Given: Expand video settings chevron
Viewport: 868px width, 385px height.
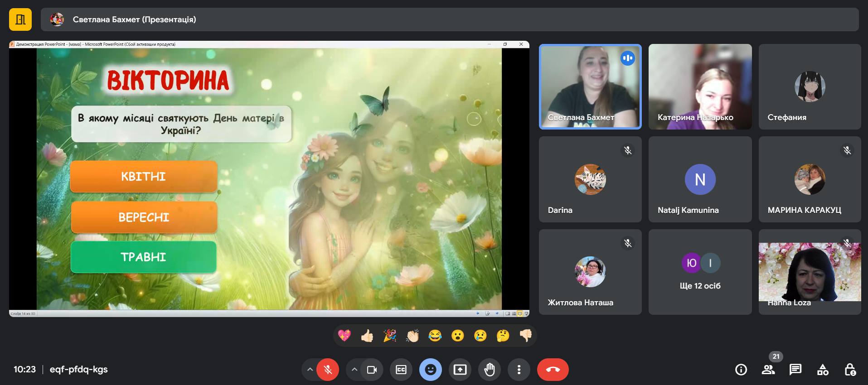Looking at the screenshot, I should click(x=354, y=370).
